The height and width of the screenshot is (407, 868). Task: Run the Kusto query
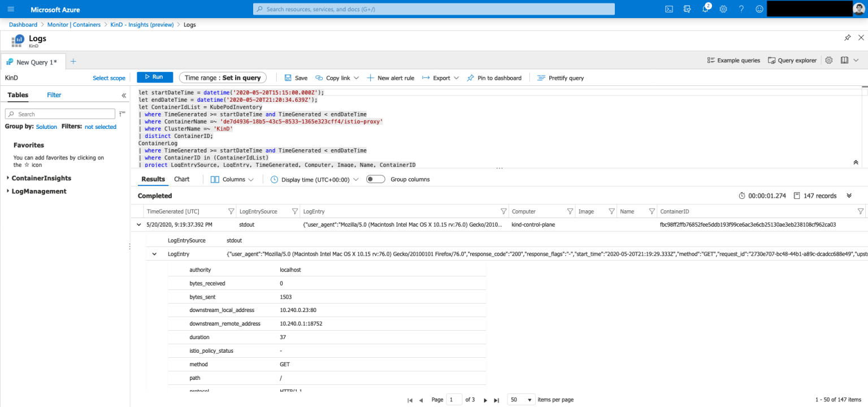pyautogui.click(x=154, y=77)
